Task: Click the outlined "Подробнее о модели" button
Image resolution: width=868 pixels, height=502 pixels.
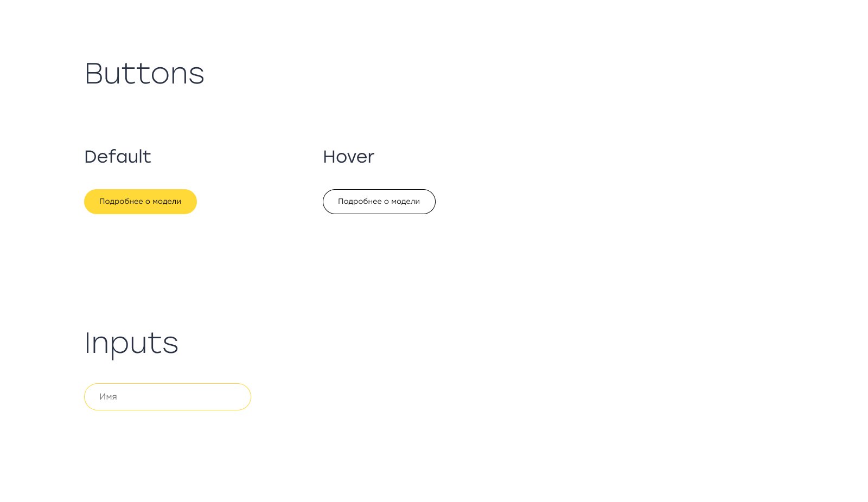Action: coord(379,202)
